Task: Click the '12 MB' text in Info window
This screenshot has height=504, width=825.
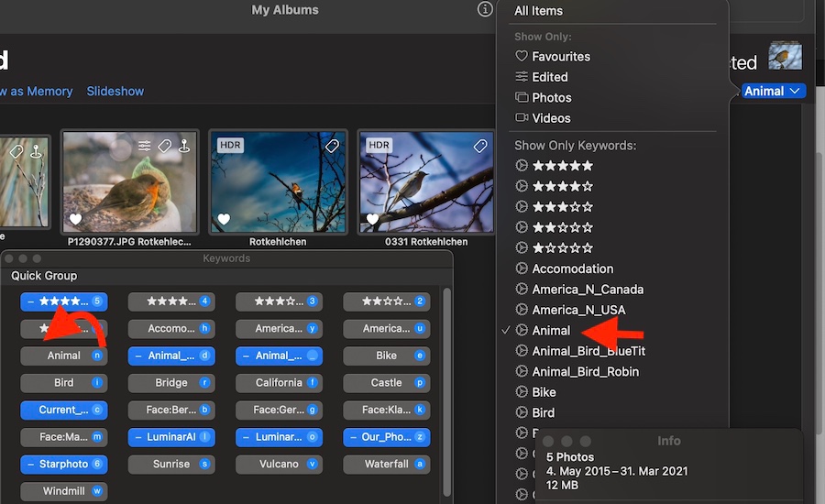Action: coord(562,485)
